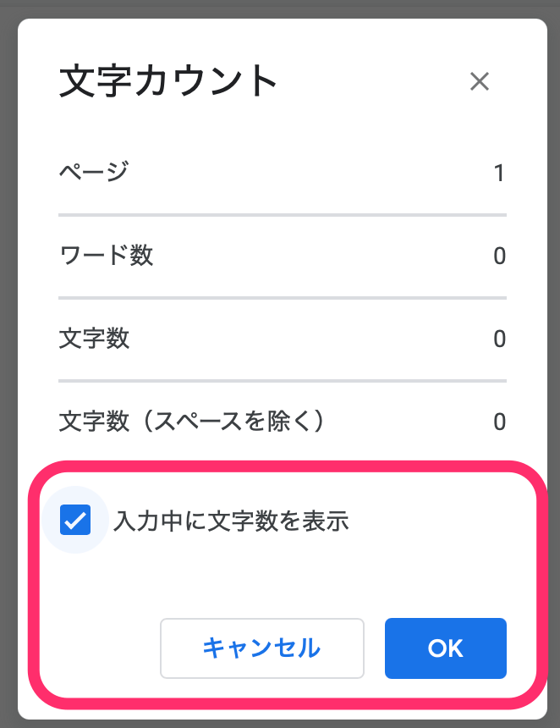Click the divider line below 文字数 row
Image resolution: width=560 pixels, height=728 pixels.
click(282, 381)
